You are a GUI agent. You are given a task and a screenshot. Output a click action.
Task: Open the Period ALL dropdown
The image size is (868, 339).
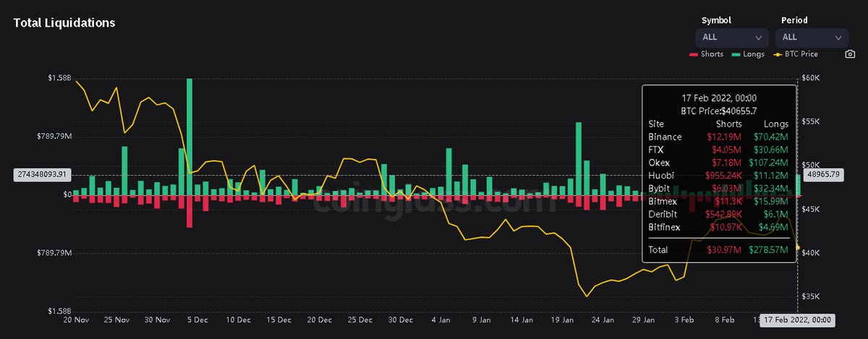(x=812, y=37)
